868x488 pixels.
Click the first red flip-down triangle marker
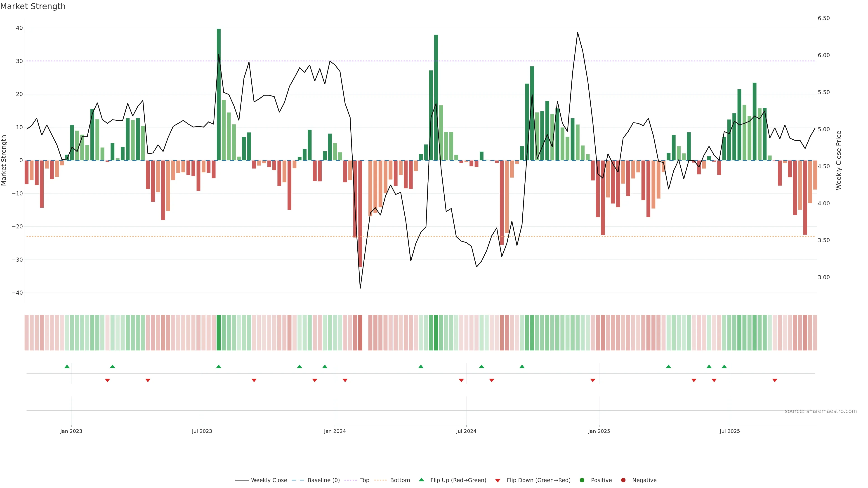pos(108,380)
